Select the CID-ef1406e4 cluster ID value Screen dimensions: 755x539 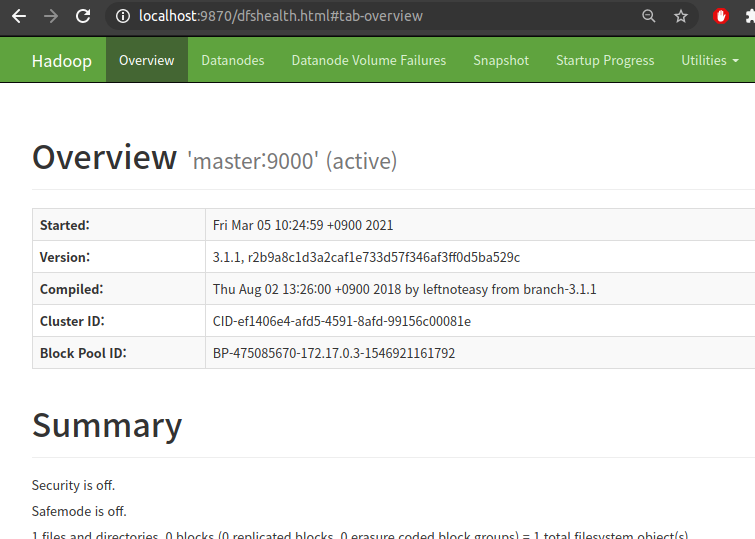(x=342, y=321)
